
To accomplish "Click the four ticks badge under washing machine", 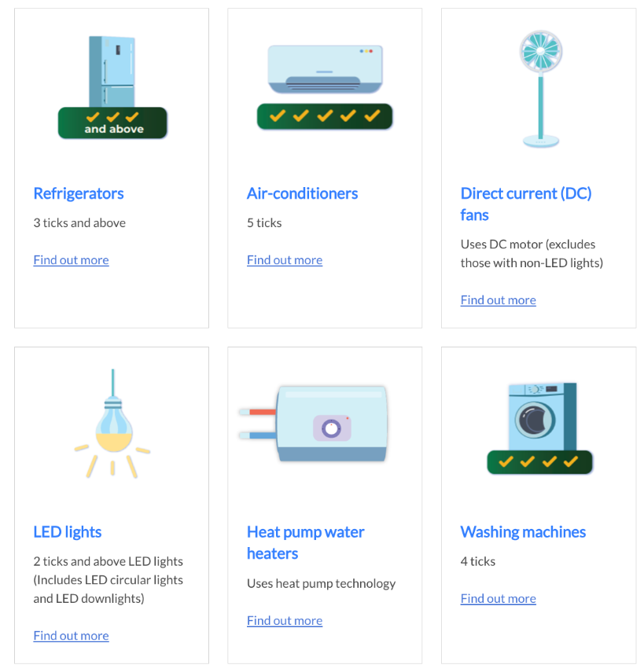I will (x=539, y=462).
